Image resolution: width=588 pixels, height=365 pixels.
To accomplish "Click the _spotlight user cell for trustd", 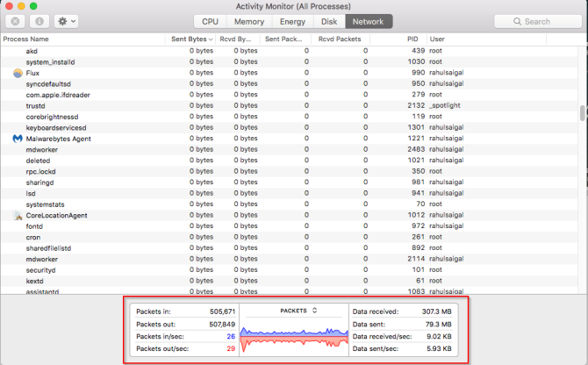I will point(445,105).
